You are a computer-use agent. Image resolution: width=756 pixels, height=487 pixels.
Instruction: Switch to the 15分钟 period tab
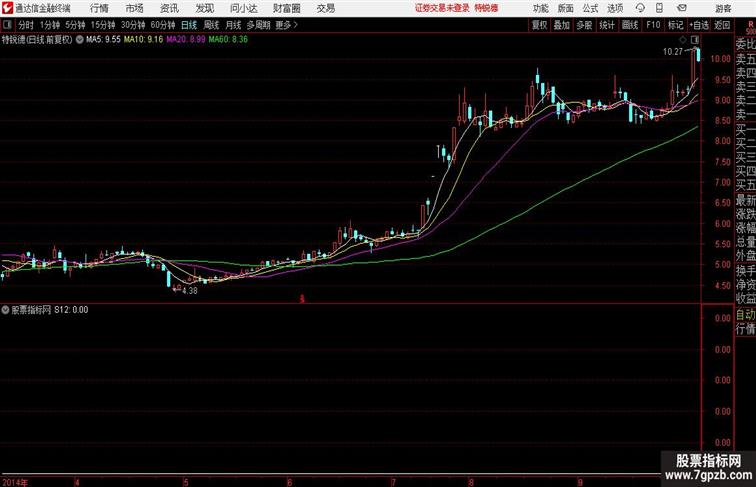click(103, 25)
